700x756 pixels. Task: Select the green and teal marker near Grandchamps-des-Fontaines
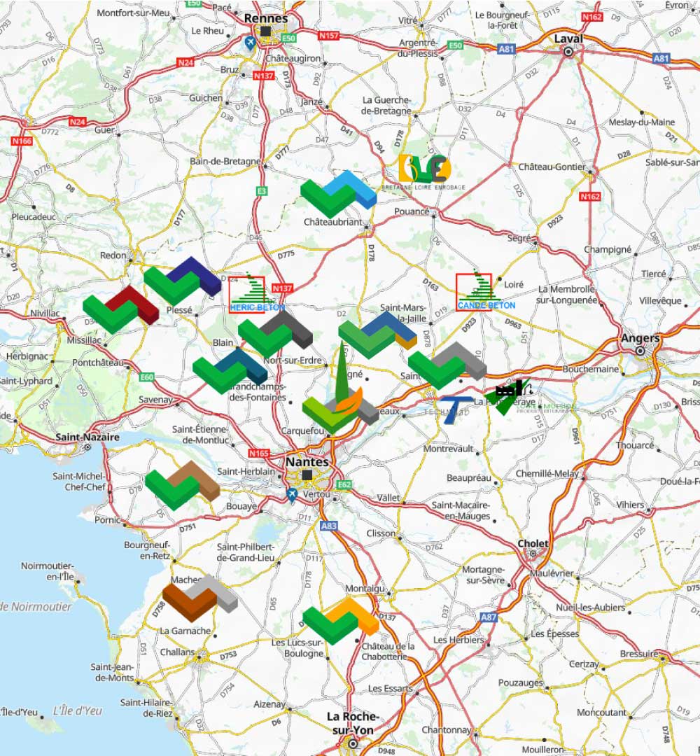click(230, 371)
